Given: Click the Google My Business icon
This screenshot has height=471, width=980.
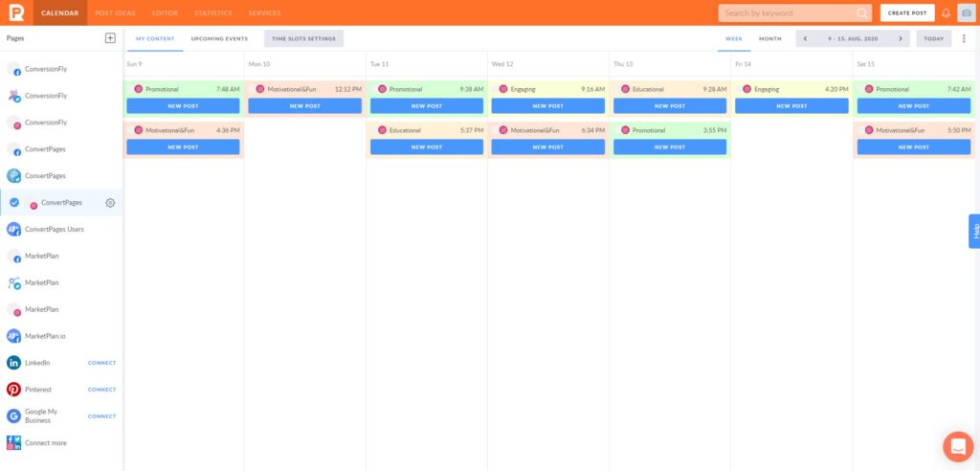Looking at the screenshot, I should pos(13,416).
